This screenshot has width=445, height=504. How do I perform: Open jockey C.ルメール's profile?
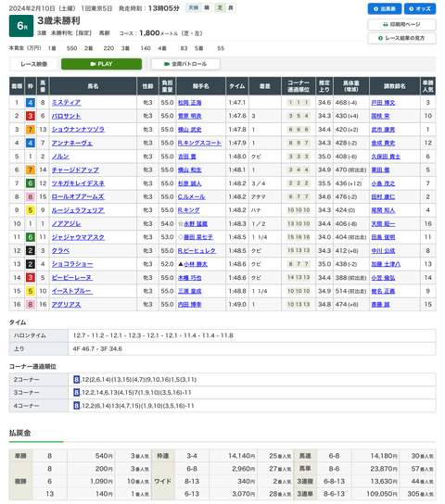coord(192,196)
